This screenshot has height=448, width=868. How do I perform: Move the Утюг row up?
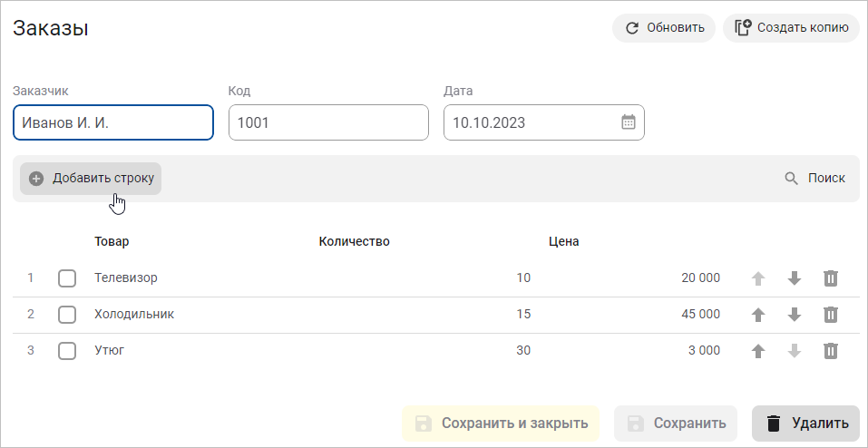[x=758, y=351]
